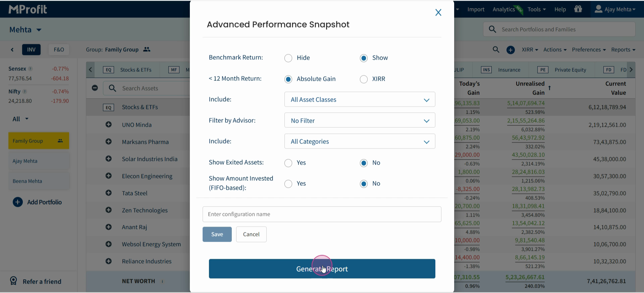Click the Cancel button
Viewport: 644px width, 293px height.
[x=251, y=234]
